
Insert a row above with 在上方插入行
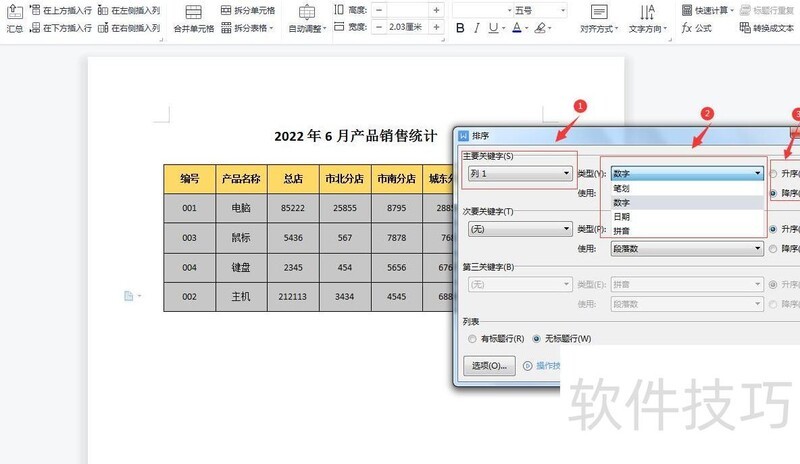pos(61,10)
